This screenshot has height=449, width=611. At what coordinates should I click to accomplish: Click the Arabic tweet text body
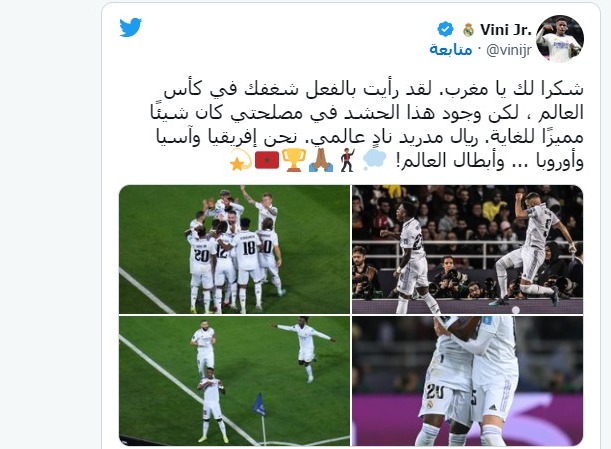367,125
